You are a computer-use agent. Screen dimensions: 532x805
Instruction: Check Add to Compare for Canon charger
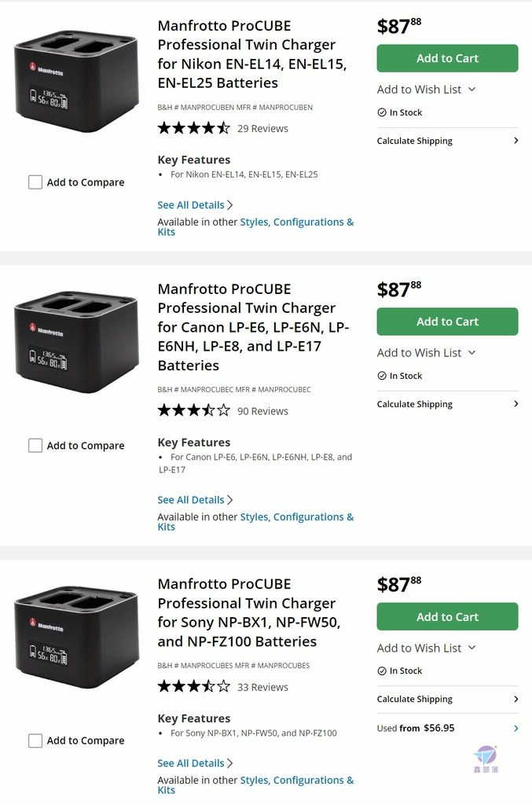[x=35, y=446]
